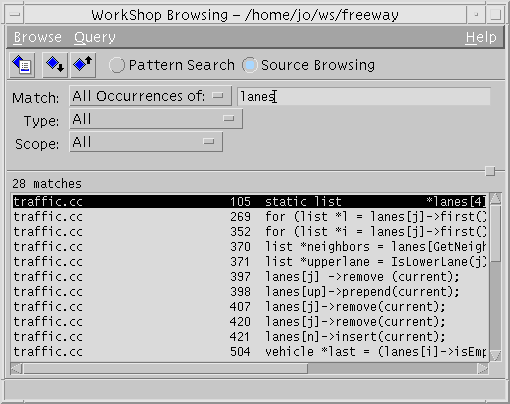The image size is (510, 404).
Task: Click the scroll down arrow of results list
Action: pos(495,356)
